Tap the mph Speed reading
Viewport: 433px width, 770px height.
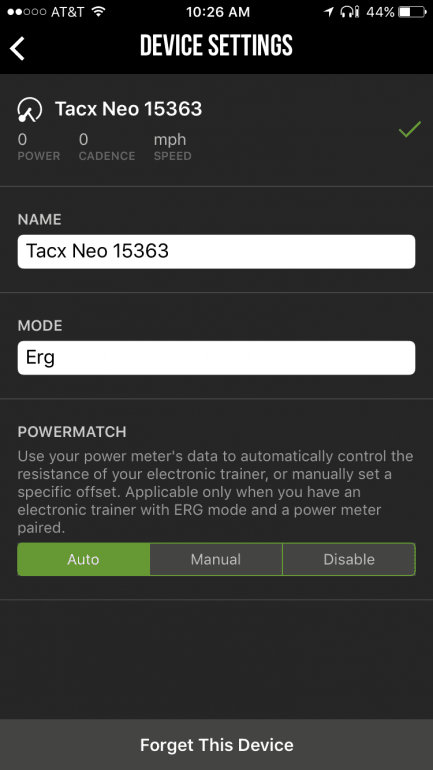(170, 140)
